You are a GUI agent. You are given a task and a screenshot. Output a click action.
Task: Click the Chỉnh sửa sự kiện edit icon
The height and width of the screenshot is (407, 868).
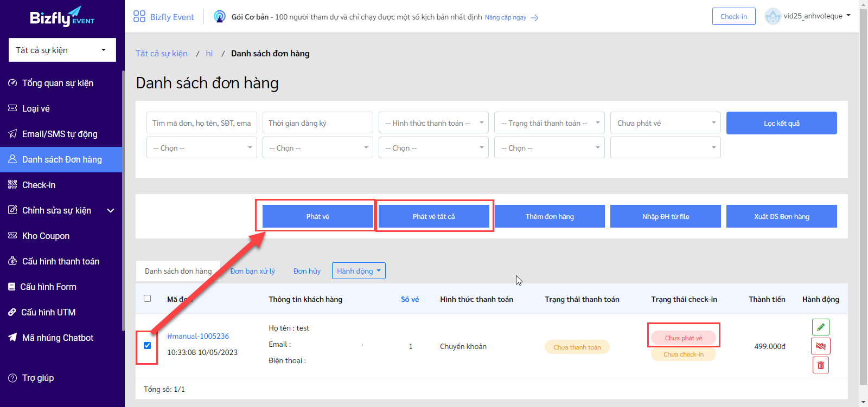[x=12, y=210]
